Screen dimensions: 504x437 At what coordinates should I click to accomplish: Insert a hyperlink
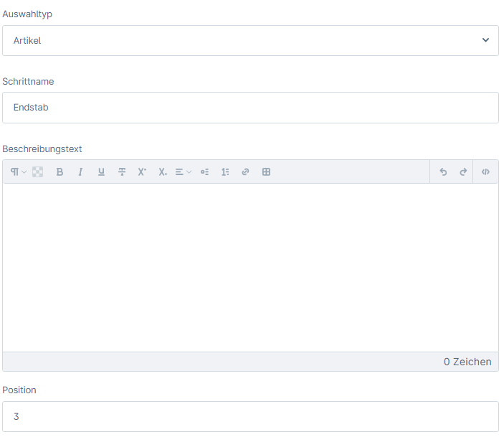[x=245, y=171]
